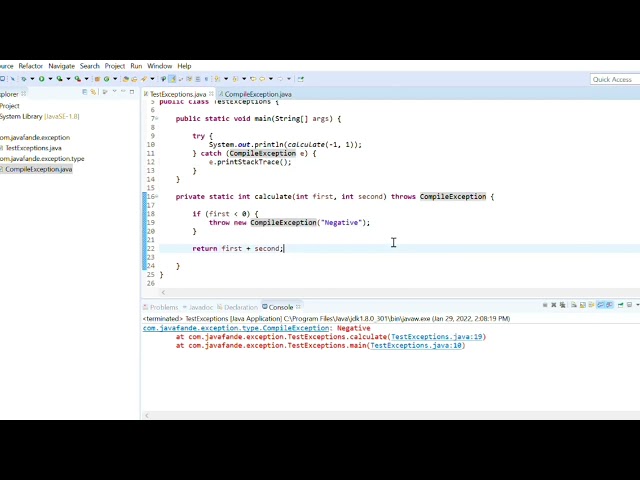Click the Pin Editor icon in toolbar
The width and height of the screenshot is (640, 480).
(x=300, y=79)
